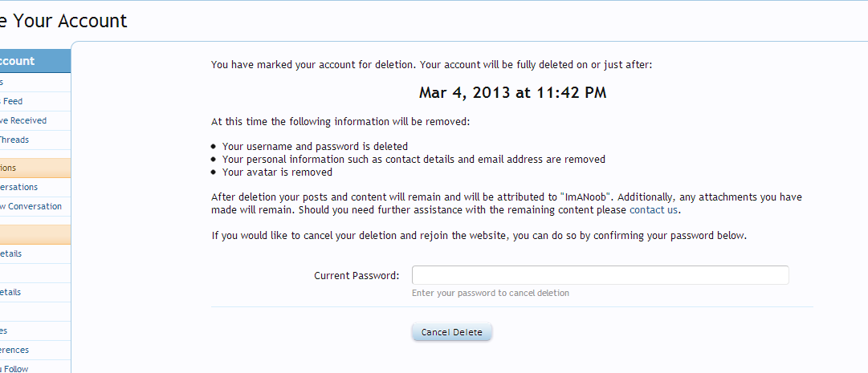
Task: Click the Current Password input field
Action: pos(600,275)
